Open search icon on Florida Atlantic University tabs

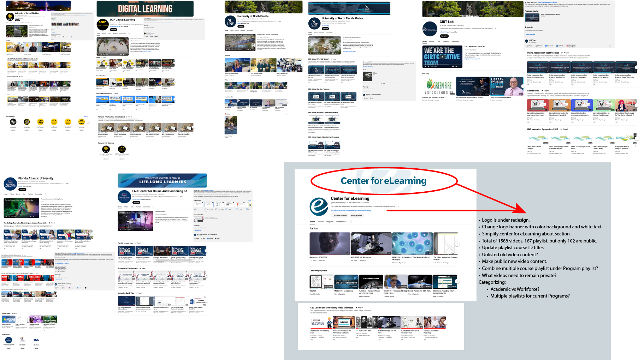(x=46, y=194)
